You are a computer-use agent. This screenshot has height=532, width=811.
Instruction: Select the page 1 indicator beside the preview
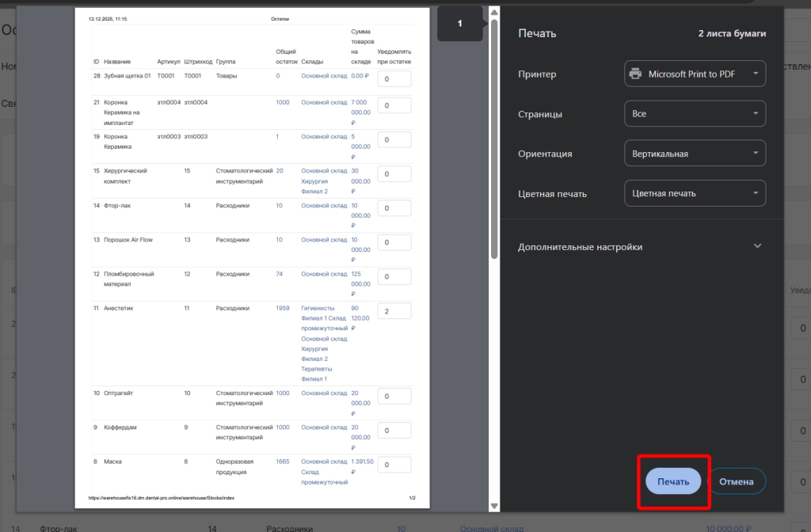459,25
